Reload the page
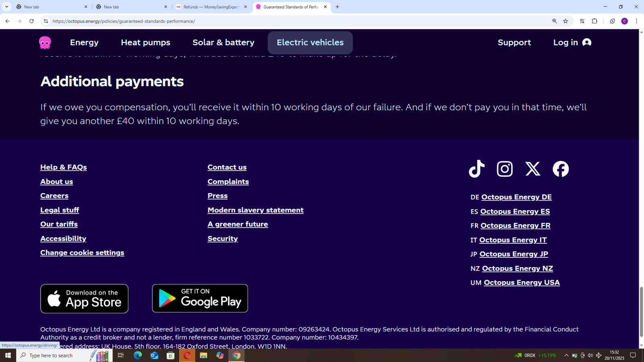Viewport: 644px width, 362px height. coord(31,21)
